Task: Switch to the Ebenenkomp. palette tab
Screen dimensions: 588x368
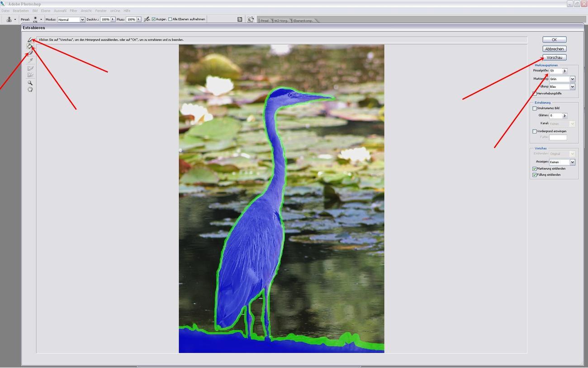Action: tap(303, 20)
